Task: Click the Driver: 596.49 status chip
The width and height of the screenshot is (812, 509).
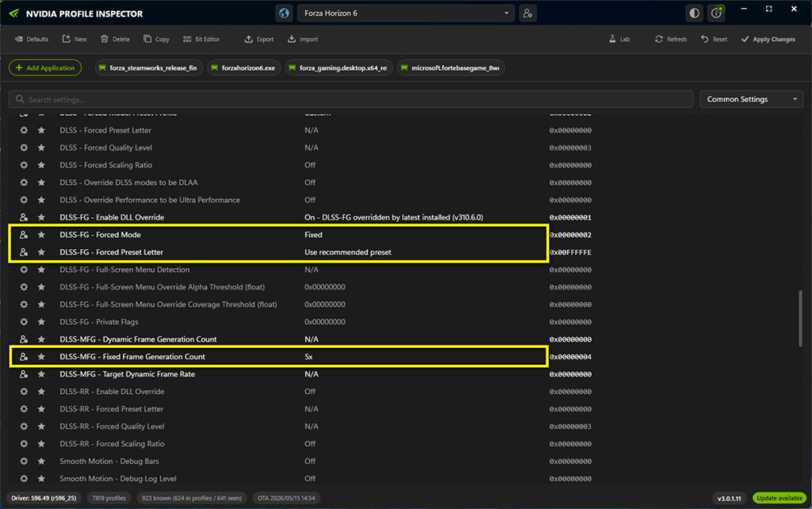Action: [x=44, y=498]
